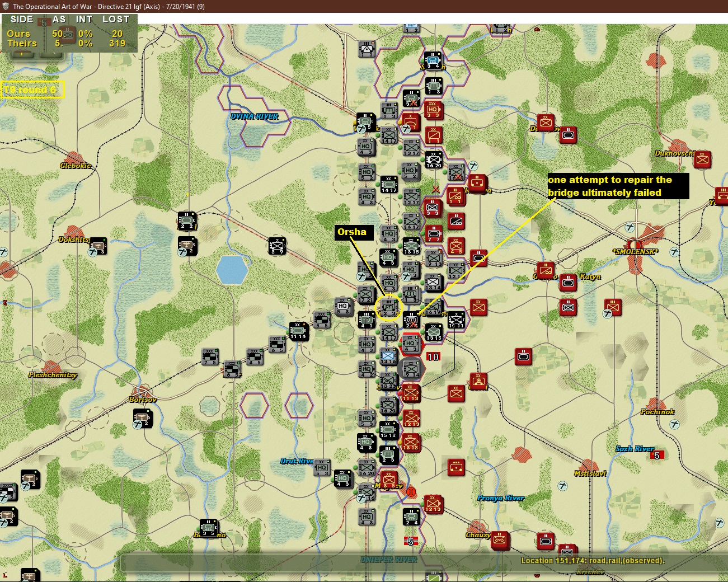Select the black unit showing 2 4
The width and height of the screenshot is (728, 582).
coord(411,517)
